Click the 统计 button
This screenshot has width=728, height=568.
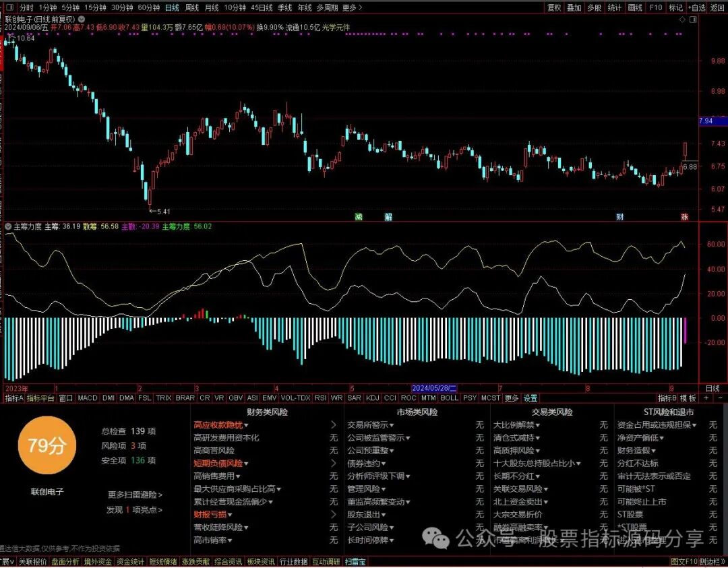(615, 7)
